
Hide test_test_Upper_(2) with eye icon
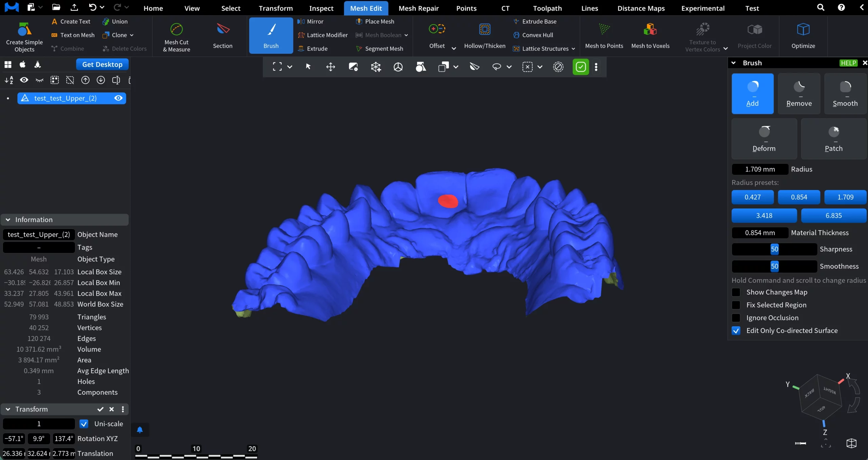[118, 98]
